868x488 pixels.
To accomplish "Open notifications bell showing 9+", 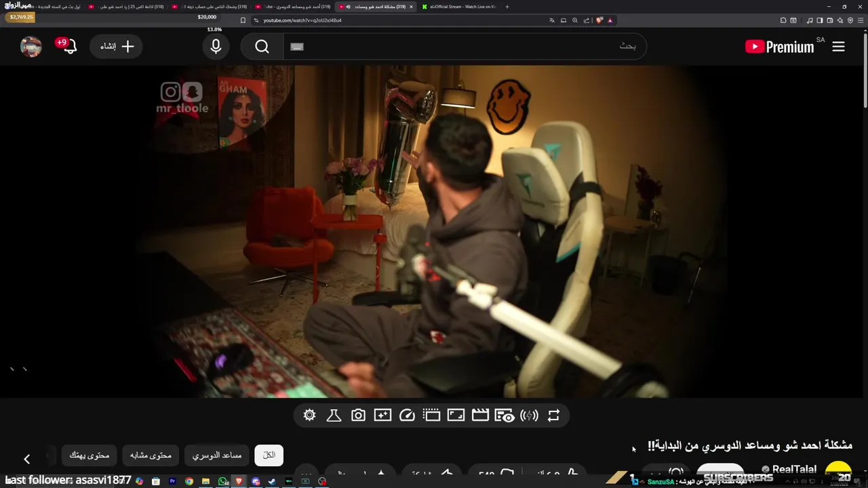I will point(69,46).
